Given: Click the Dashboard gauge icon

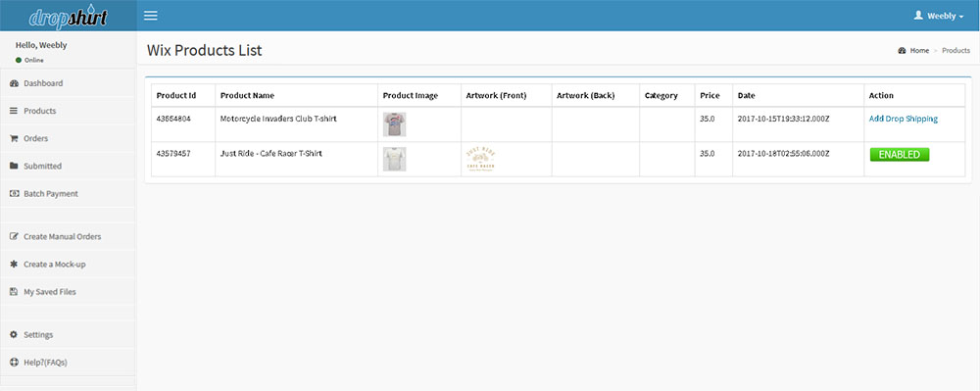Looking at the screenshot, I should click(x=14, y=83).
